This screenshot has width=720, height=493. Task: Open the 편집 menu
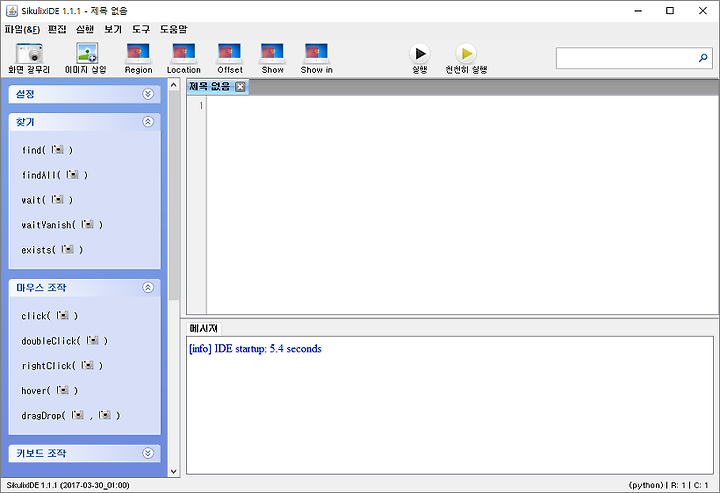57,29
